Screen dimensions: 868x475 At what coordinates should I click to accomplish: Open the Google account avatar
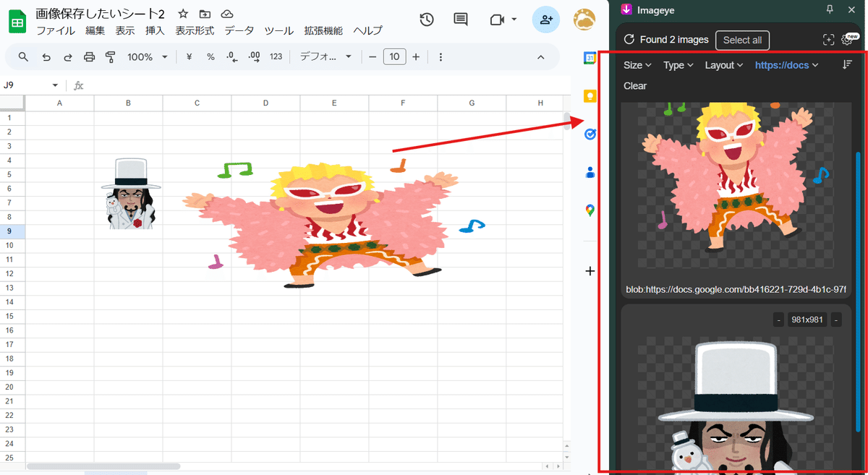click(x=584, y=20)
